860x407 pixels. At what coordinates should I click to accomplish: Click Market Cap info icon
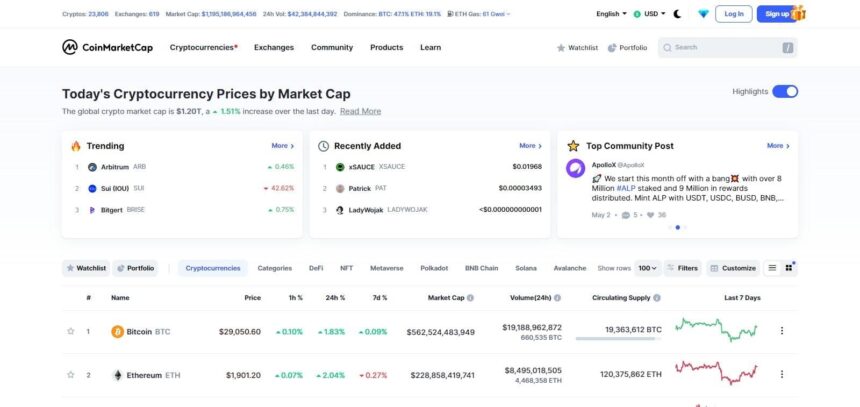click(x=471, y=298)
